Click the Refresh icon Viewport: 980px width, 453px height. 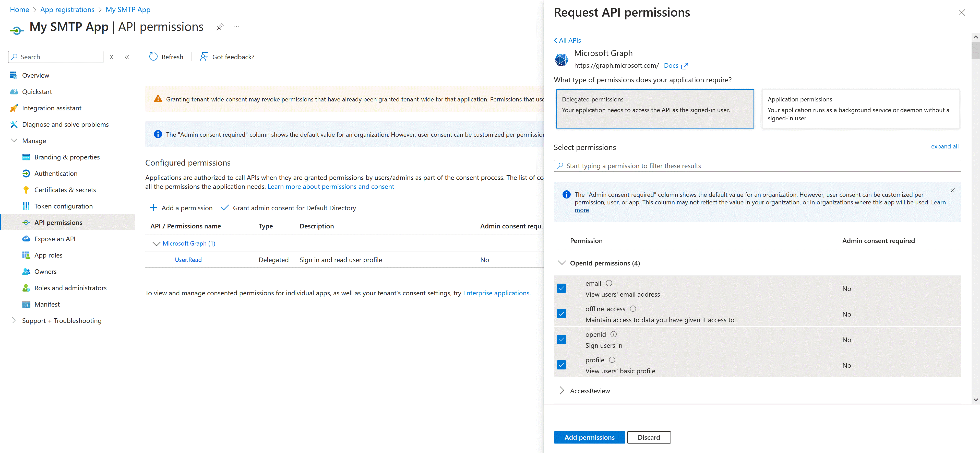153,57
